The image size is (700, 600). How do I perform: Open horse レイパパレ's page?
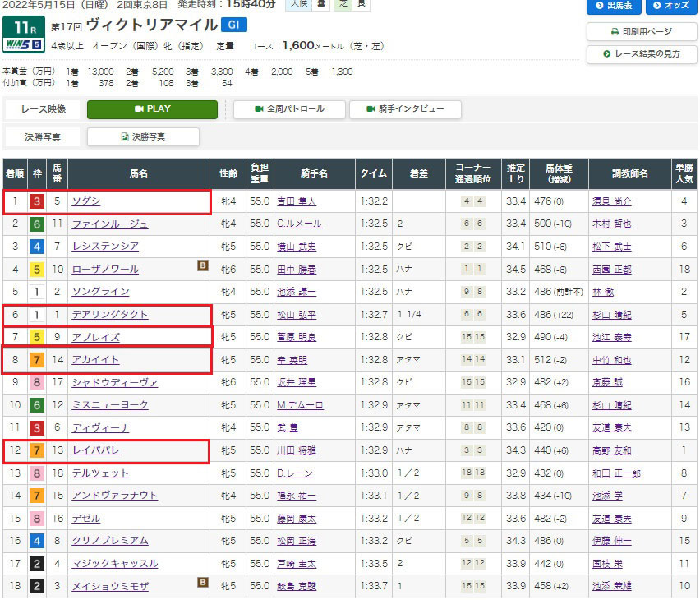(x=95, y=450)
